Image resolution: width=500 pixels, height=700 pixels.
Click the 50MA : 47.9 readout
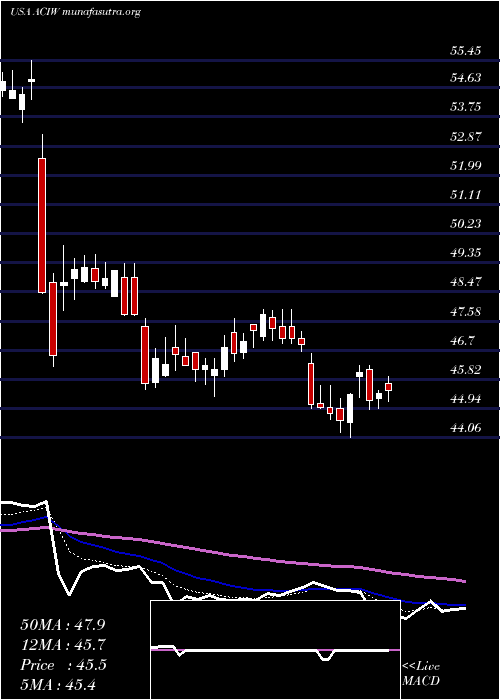pos(62,625)
